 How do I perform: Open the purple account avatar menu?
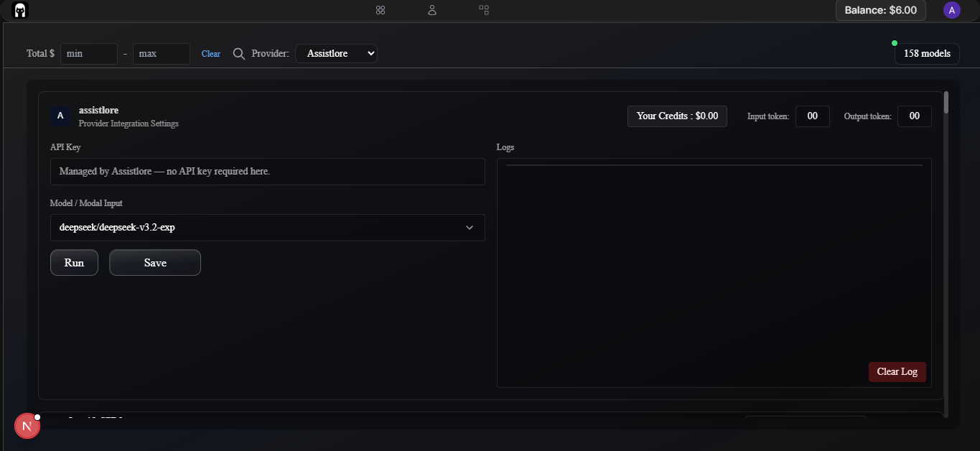pos(951,10)
